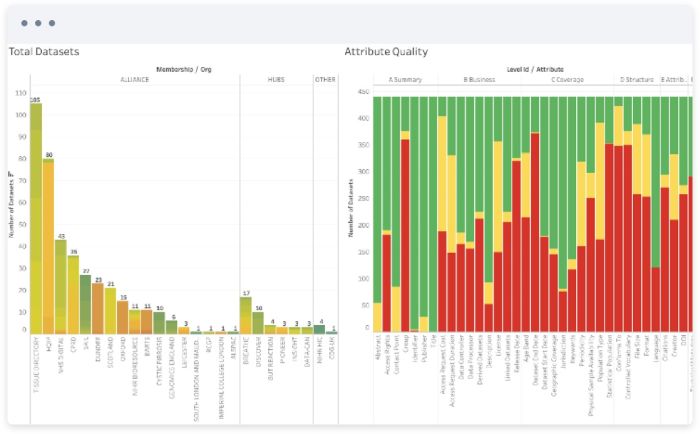
Task: Select the HQIP bar labeled 80
Action: click(48, 246)
